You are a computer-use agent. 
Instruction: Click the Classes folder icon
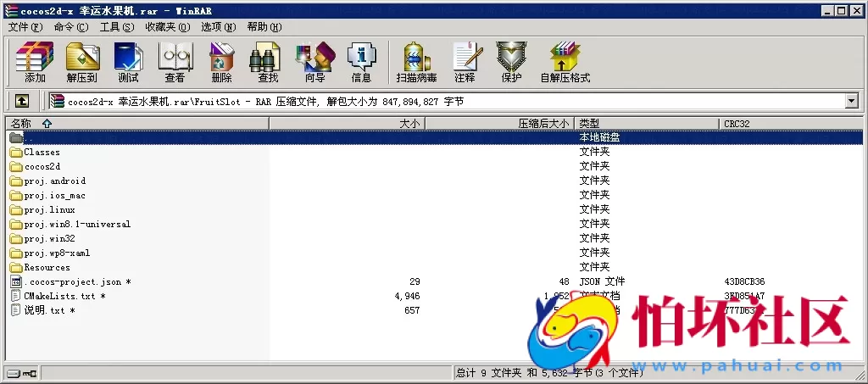click(x=15, y=153)
